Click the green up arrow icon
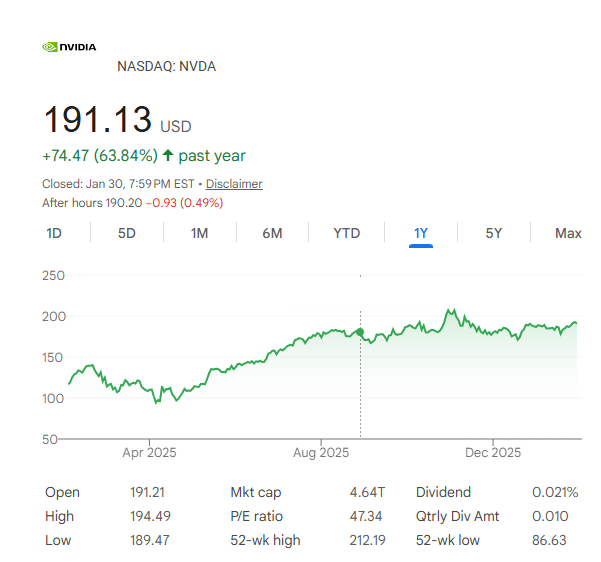 tap(168, 156)
